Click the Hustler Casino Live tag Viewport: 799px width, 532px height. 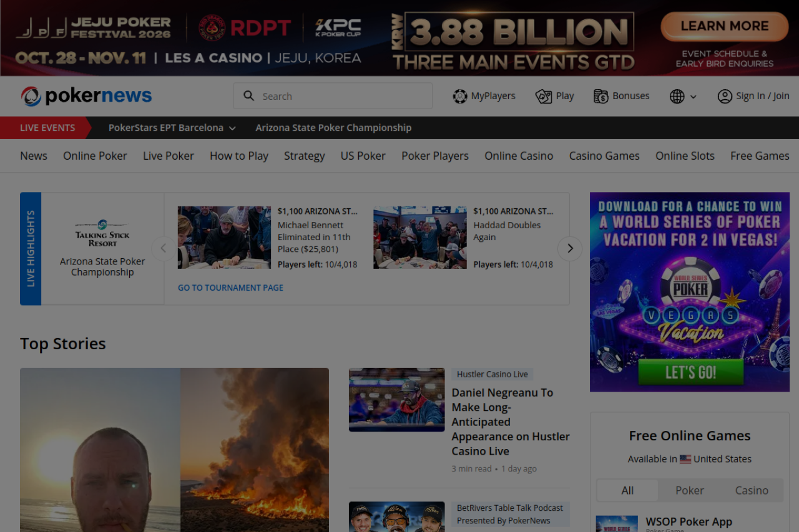[493, 374]
